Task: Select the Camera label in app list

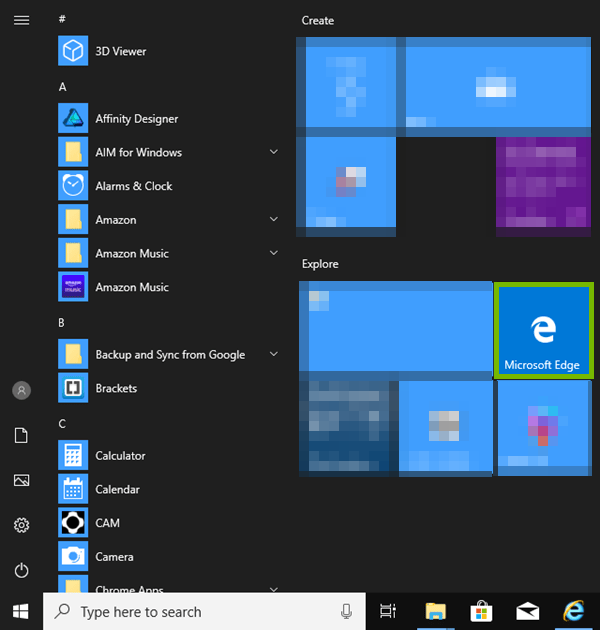Action: (114, 557)
